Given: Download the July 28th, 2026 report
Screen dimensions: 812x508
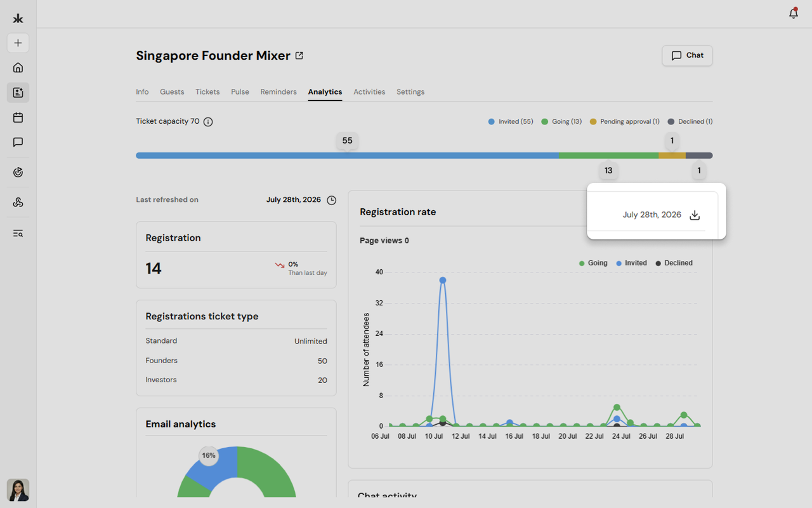Looking at the screenshot, I should tap(695, 215).
